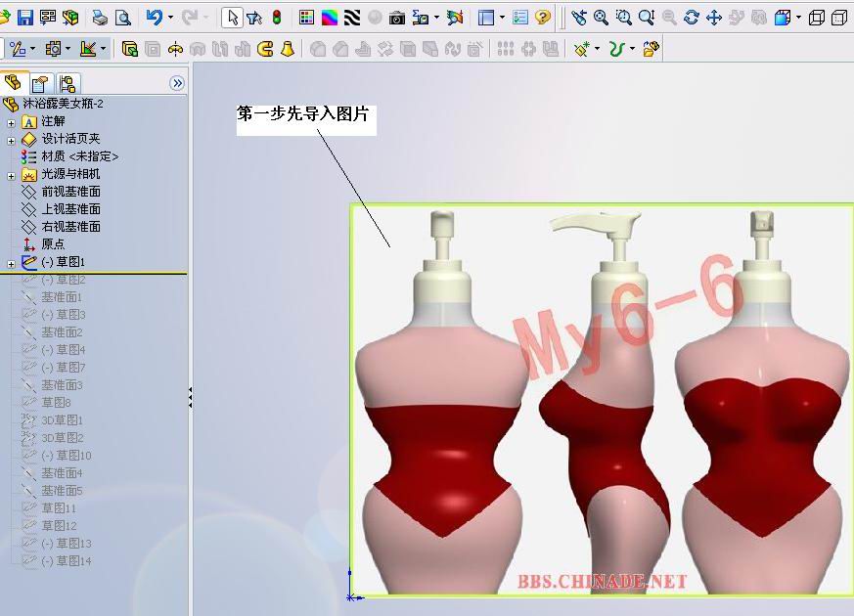Screen dimensions: 854x616
Task: Click the Reference Geometry icon
Action: point(582,49)
